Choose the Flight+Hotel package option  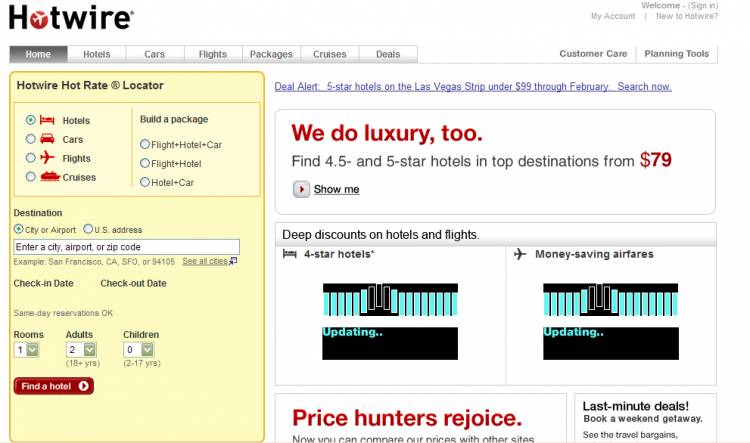(144, 163)
